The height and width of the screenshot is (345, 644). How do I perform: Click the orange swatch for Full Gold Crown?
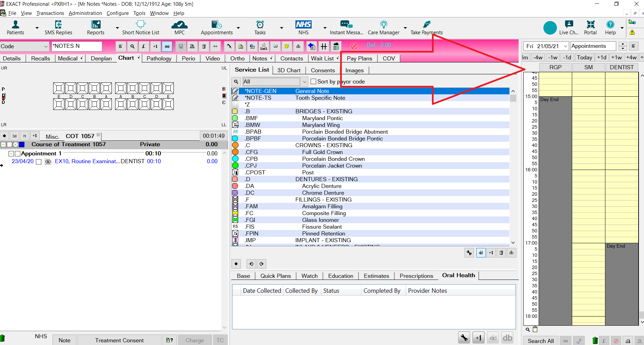tap(235, 152)
